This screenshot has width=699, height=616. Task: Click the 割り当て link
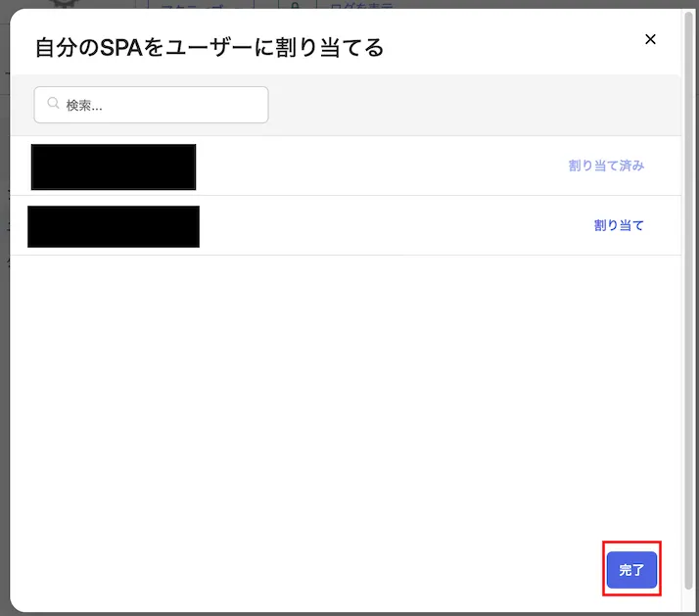click(x=619, y=225)
